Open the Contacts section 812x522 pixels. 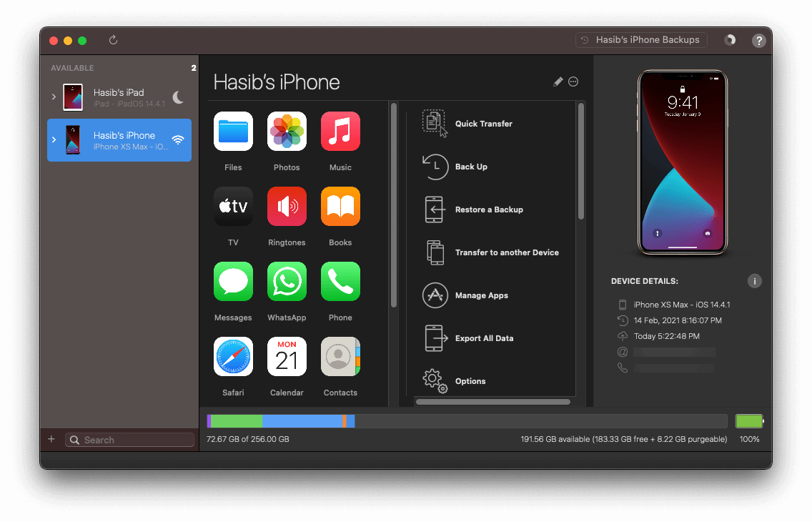click(x=340, y=356)
